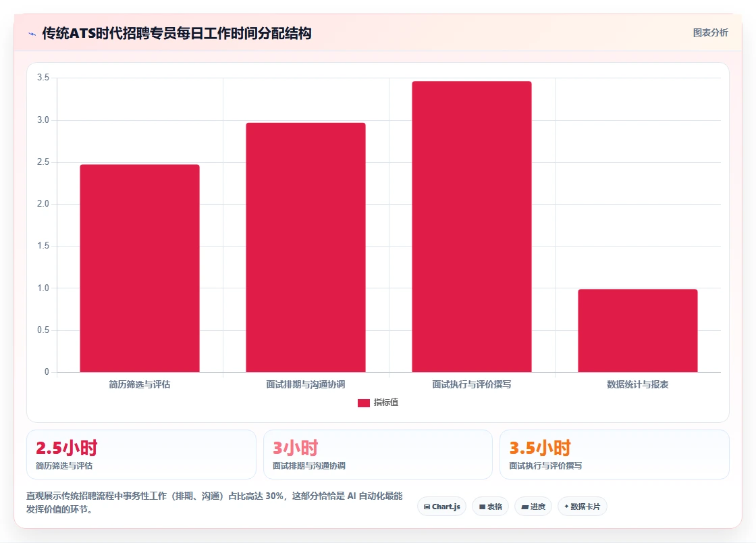Click the 图表分析 label in header
The height and width of the screenshot is (543, 756).
pos(710,33)
